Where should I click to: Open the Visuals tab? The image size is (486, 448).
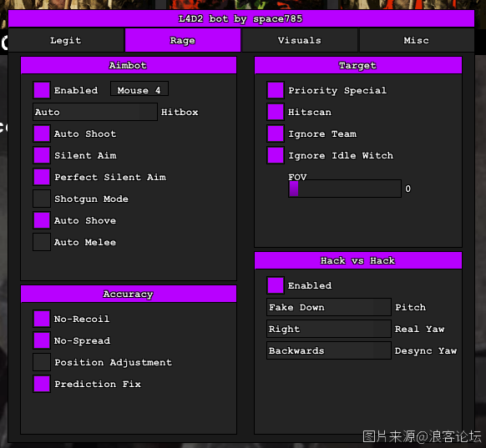point(300,40)
